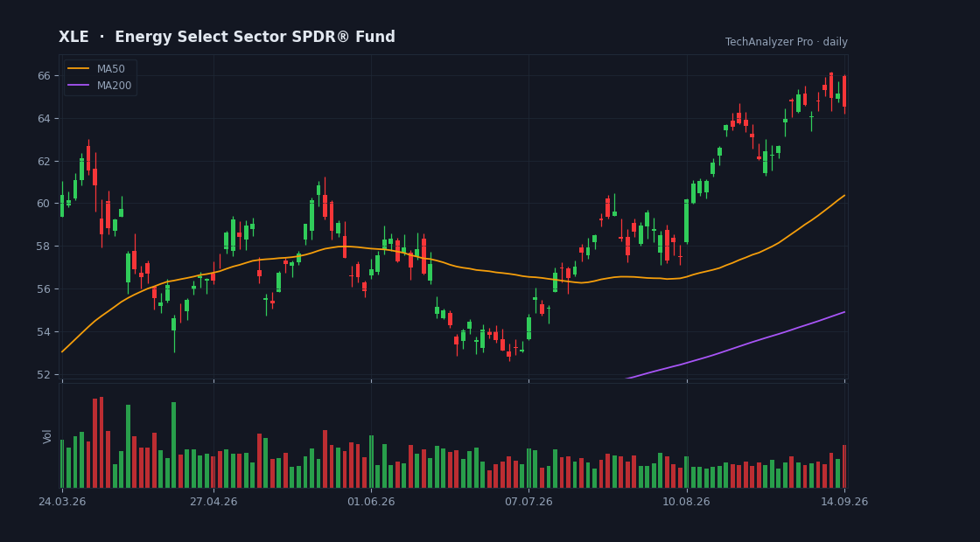Select the 10.08.26 date axis label
Screen dimensions: 980x542
point(686,502)
